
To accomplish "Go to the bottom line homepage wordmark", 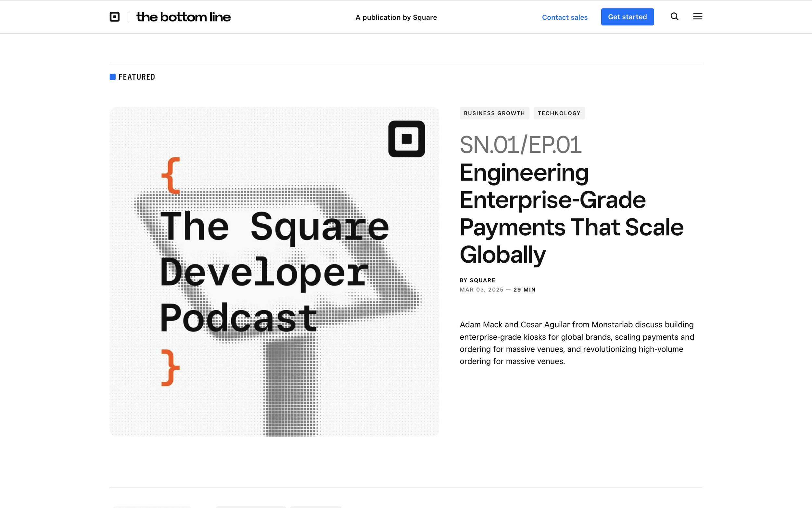I will click(184, 17).
